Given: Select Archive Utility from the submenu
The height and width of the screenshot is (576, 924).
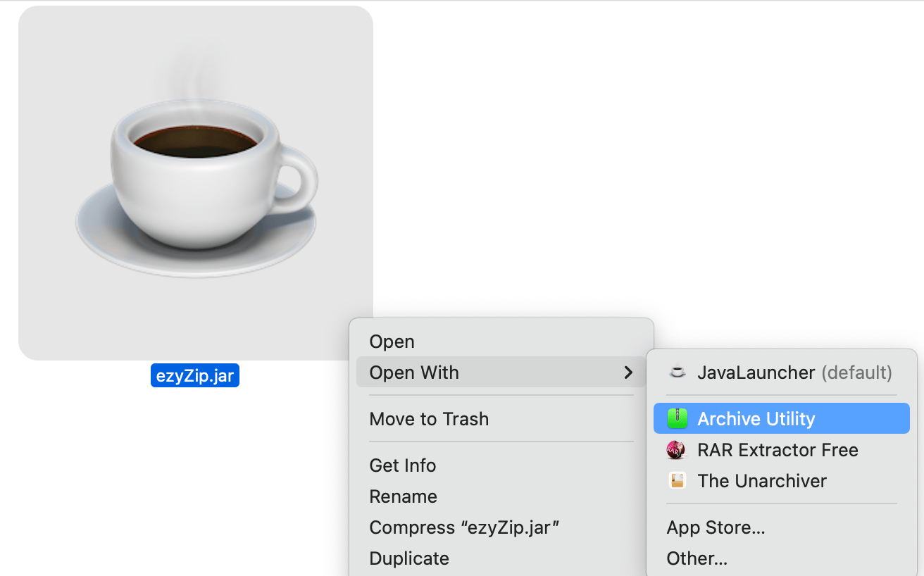Looking at the screenshot, I should (756, 418).
